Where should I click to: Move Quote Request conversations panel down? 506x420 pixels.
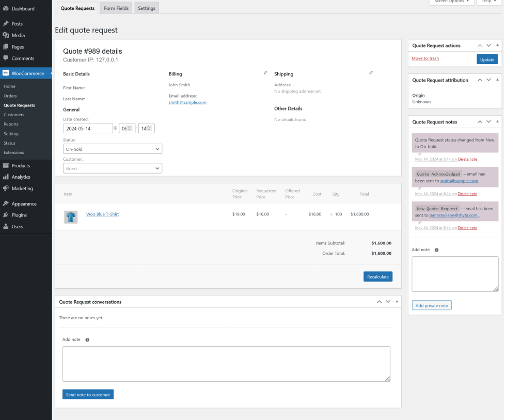388,302
